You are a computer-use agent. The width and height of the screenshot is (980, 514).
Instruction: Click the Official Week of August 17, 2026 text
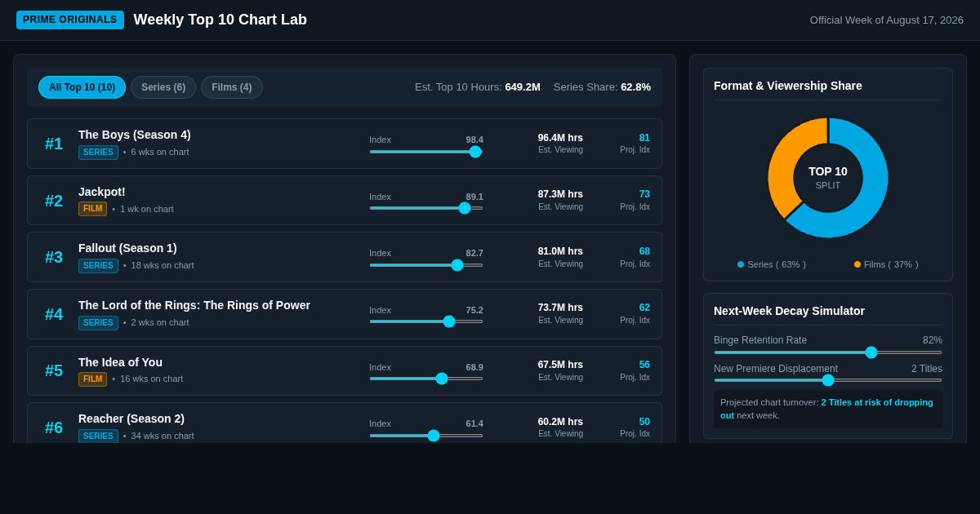pos(887,20)
